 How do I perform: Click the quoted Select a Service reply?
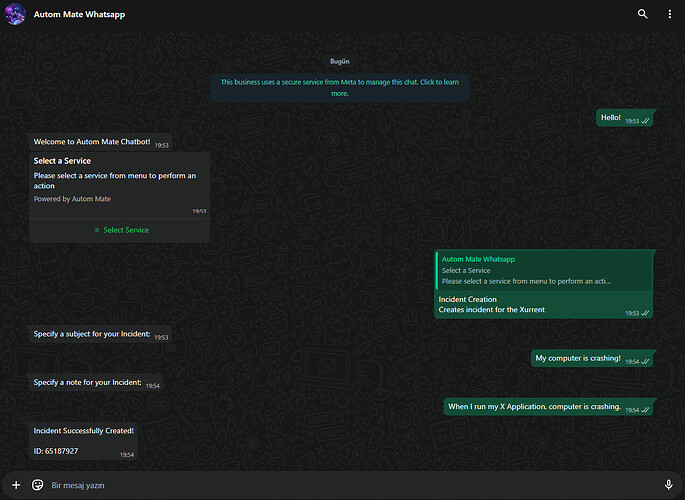click(x=543, y=270)
